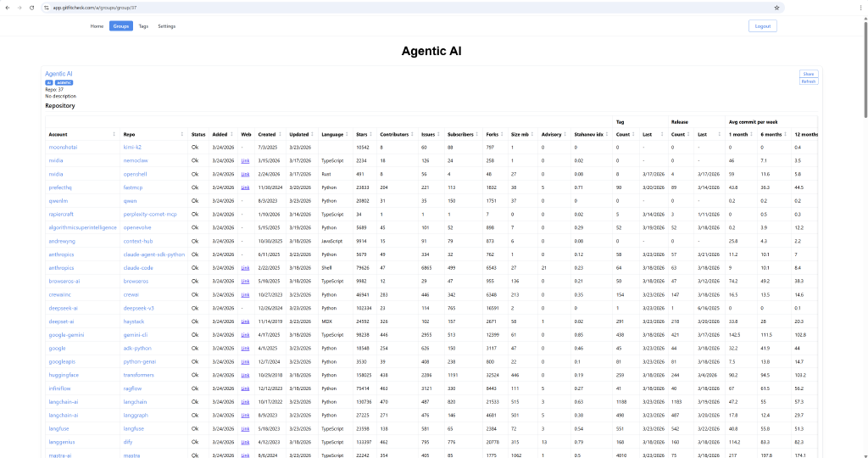868x458 pixels.
Task: Sort by Forks using its sort icon
Action: (503, 135)
